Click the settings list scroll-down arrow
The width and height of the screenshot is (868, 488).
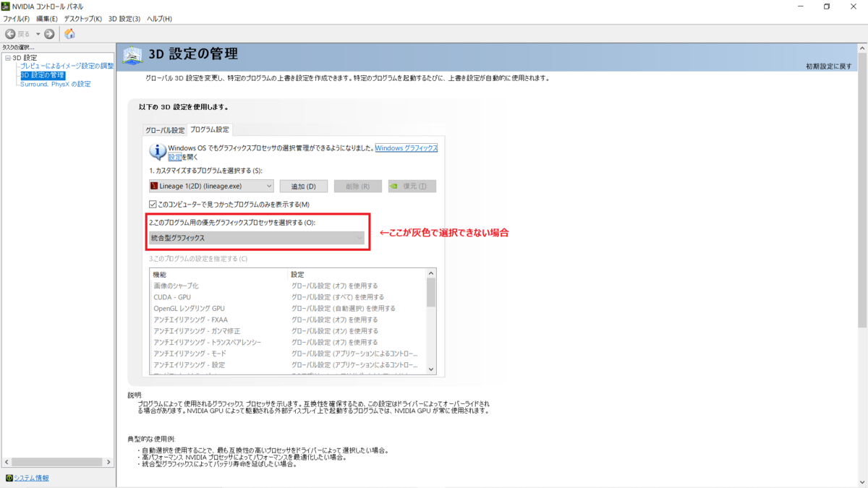(432, 369)
